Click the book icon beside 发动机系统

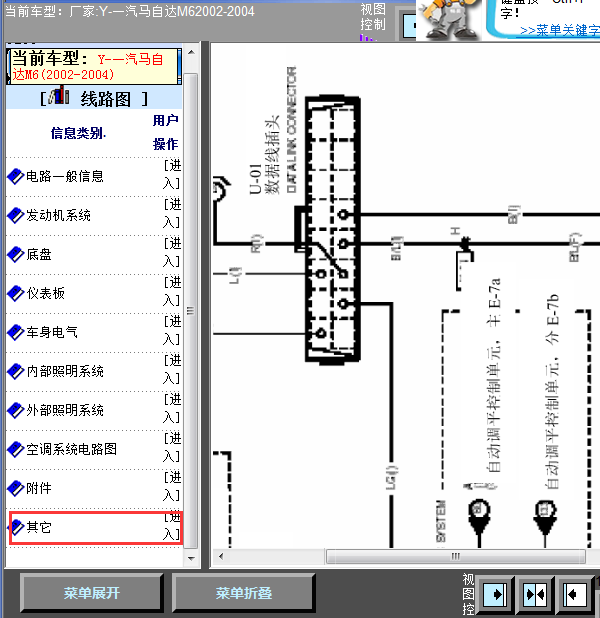pyautogui.click(x=16, y=215)
